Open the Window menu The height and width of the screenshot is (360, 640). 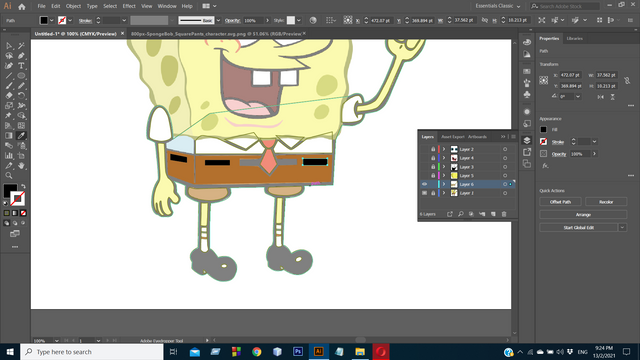coord(167,6)
